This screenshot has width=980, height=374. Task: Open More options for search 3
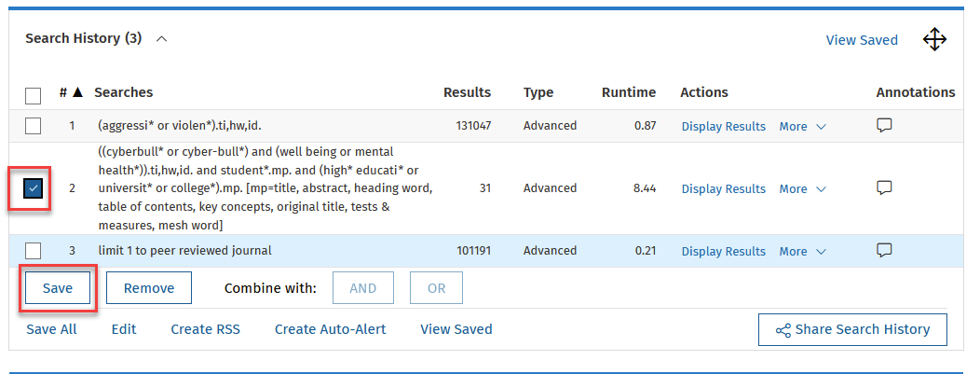802,251
